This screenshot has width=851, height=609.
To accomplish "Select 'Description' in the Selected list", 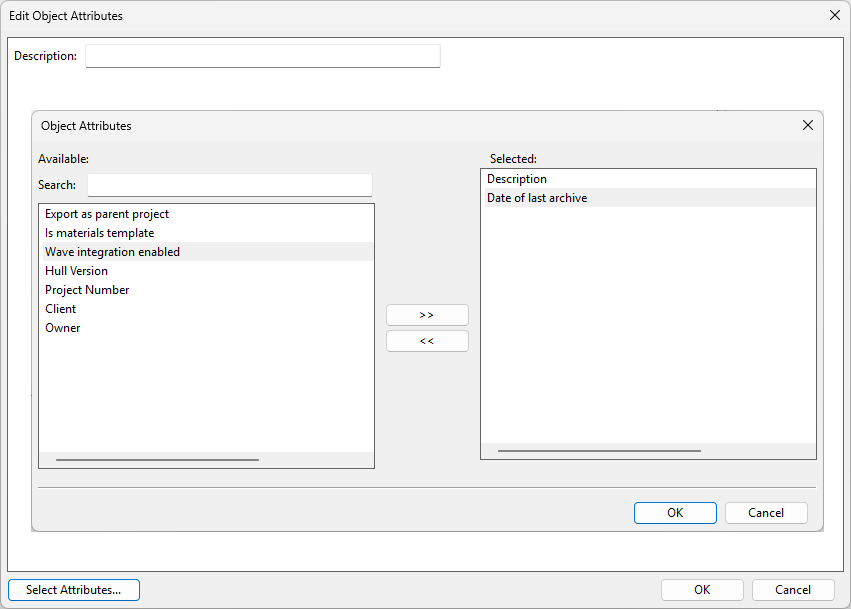I will point(649,179).
